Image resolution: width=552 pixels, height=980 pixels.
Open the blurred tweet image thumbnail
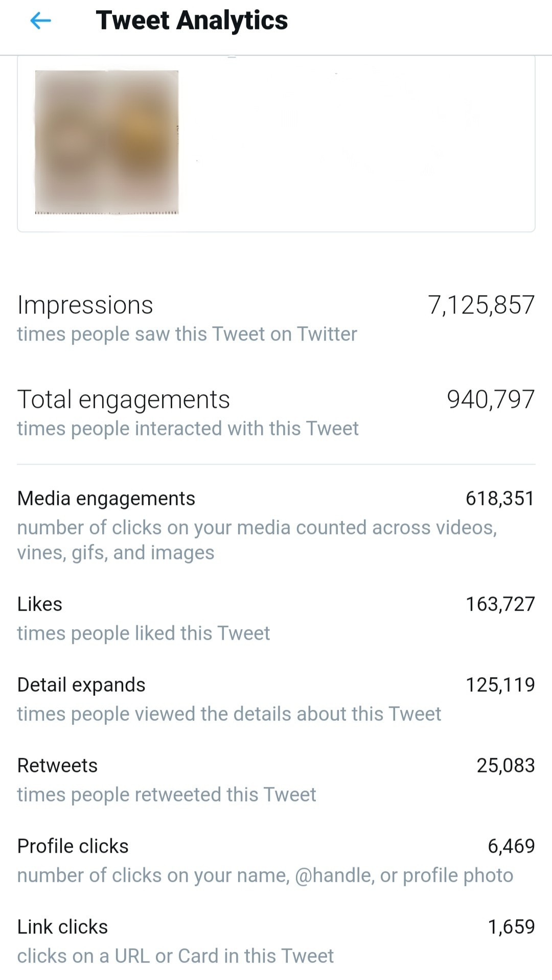click(107, 142)
